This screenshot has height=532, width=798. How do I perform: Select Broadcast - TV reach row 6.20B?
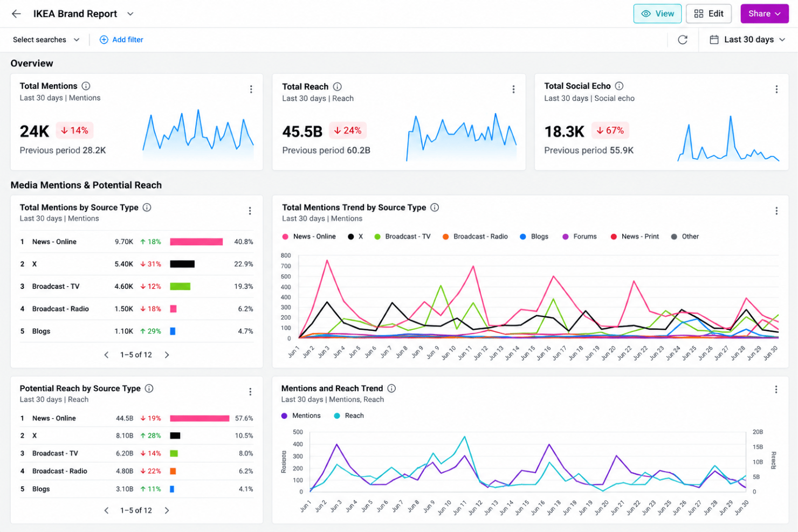click(x=136, y=453)
